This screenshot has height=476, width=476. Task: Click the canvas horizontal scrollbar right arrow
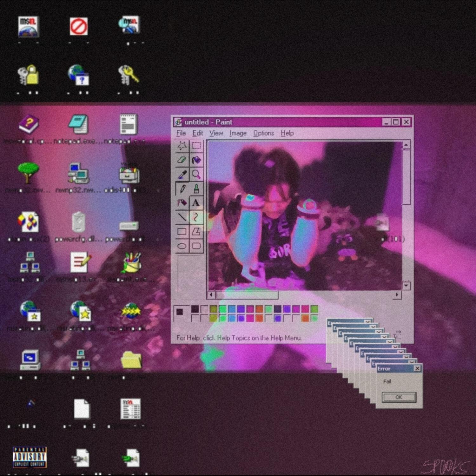[x=397, y=295]
